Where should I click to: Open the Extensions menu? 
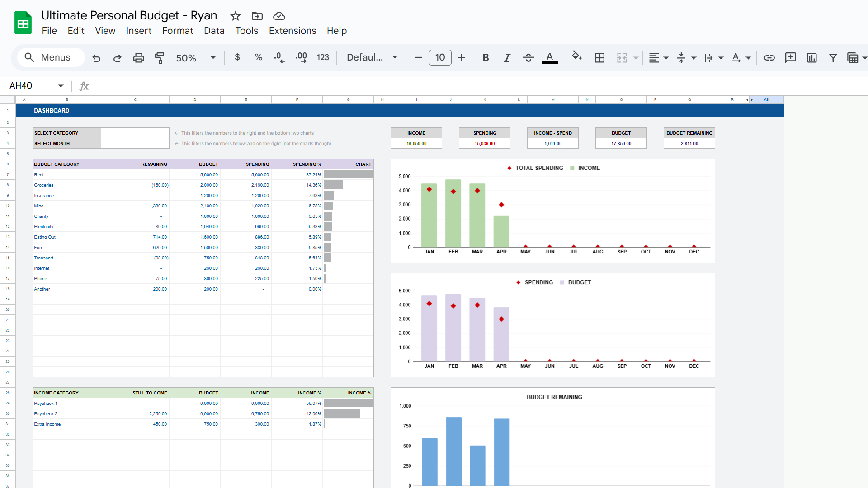click(x=292, y=31)
